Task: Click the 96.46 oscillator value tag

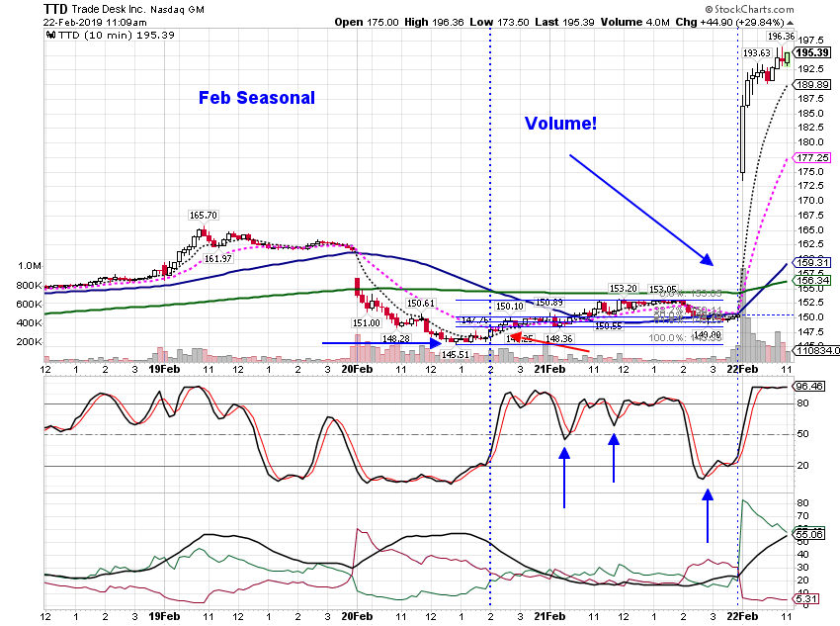Action: pyautogui.click(x=809, y=386)
